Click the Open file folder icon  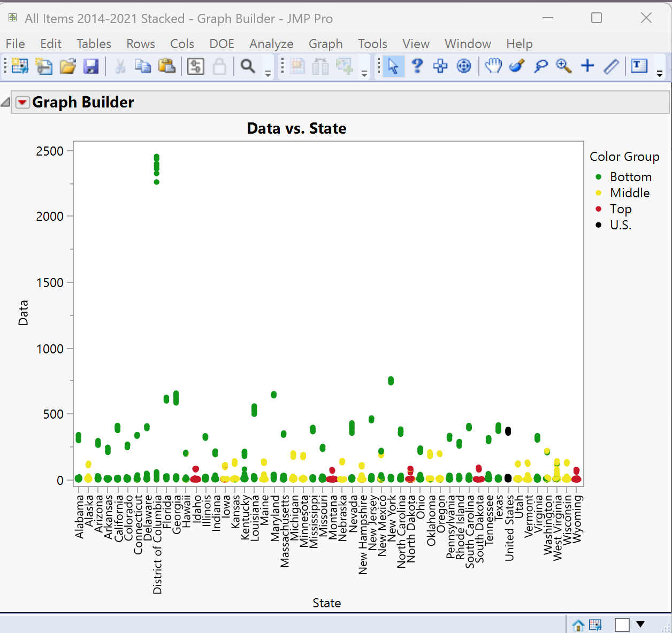[67, 66]
